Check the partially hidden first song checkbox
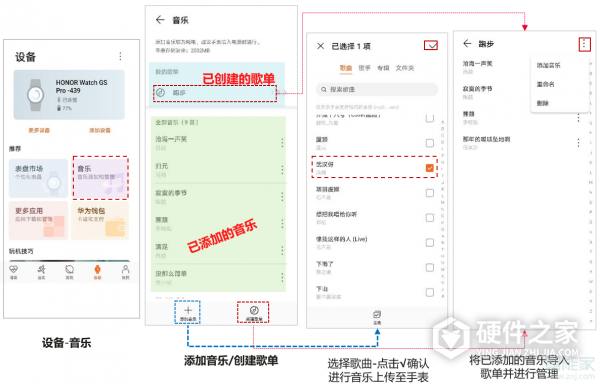 [430, 118]
